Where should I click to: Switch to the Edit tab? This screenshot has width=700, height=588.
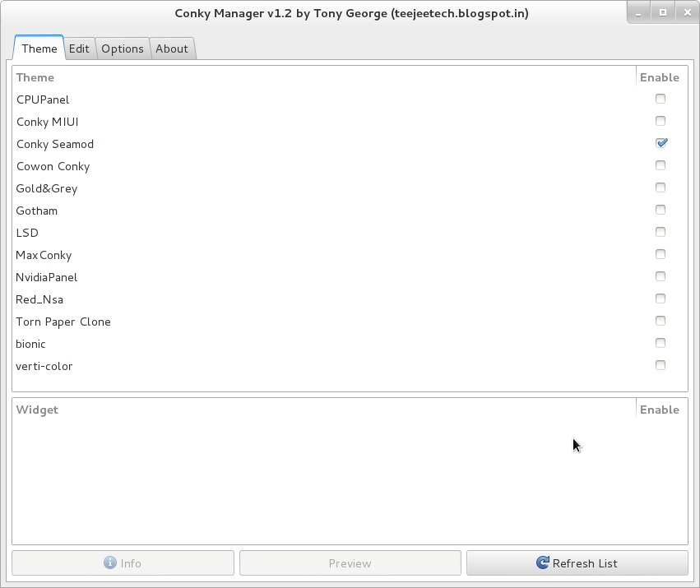[79, 49]
